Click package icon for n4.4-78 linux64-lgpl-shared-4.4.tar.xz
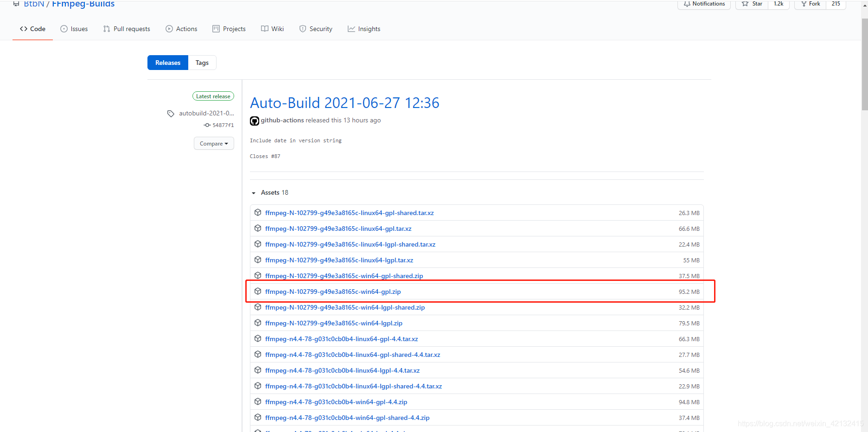Screen dimensions: 868x432 (x=258, y=386)
